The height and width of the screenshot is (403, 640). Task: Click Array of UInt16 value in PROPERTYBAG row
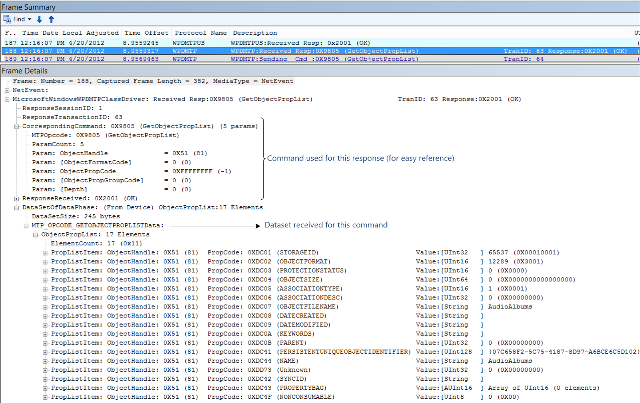coord(544,388)
